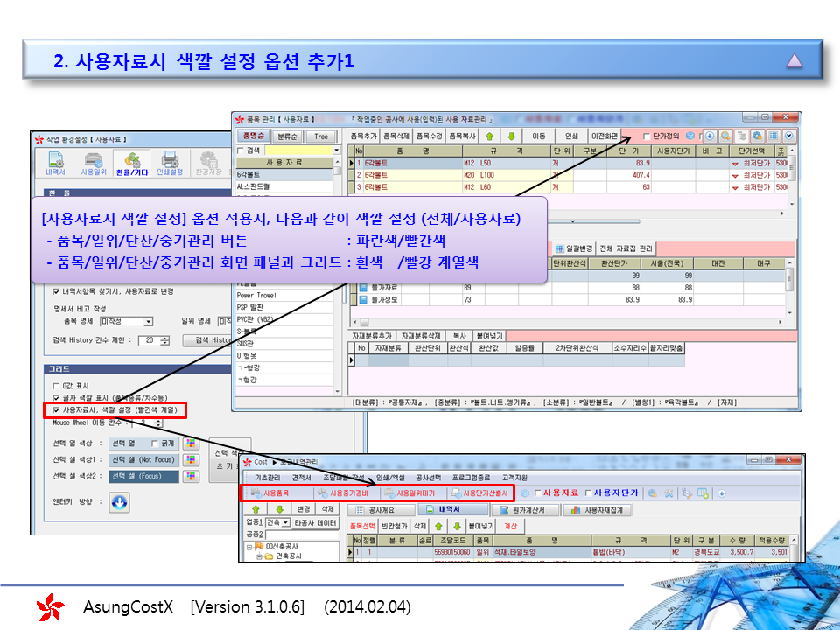This screenshot has width=840, height=630.
Task: Toggle the red 사용자료 checkbox in Cost toolbar
Action: (x=538, y=493)
